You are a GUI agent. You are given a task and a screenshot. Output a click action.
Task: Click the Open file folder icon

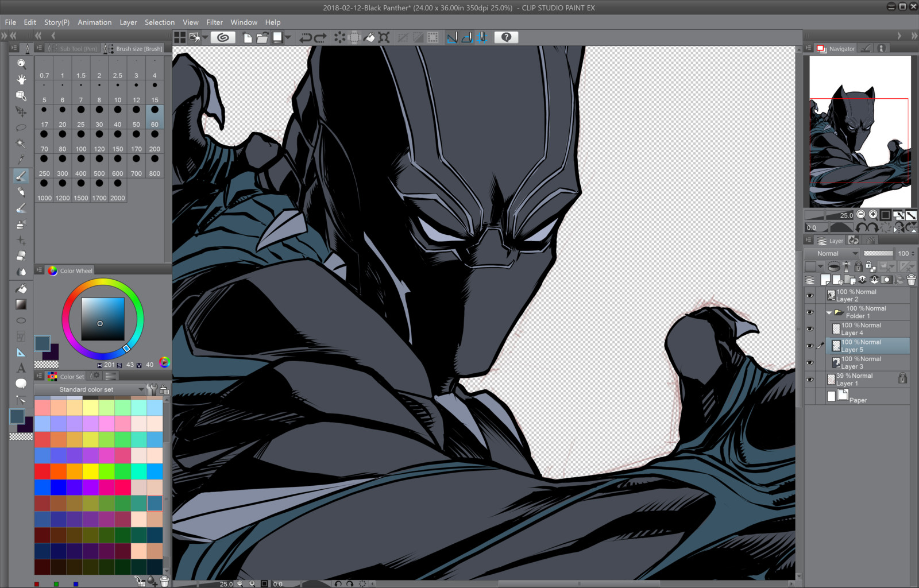(262, 38)
